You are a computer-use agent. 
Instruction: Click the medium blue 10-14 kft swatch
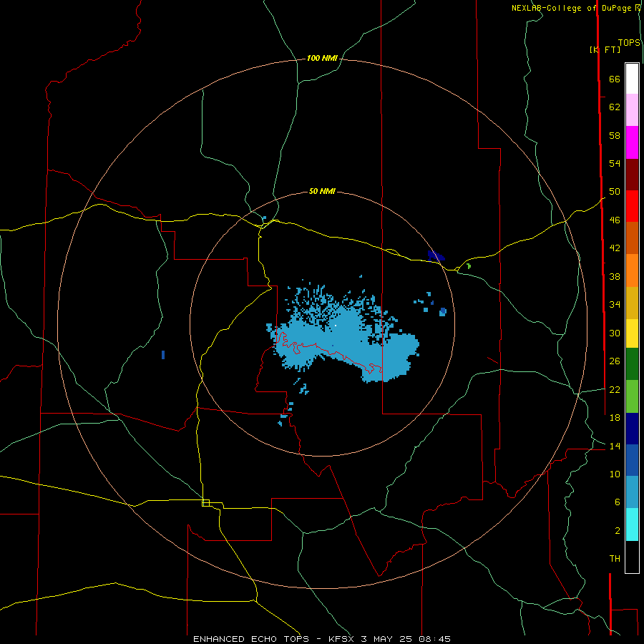632,460
